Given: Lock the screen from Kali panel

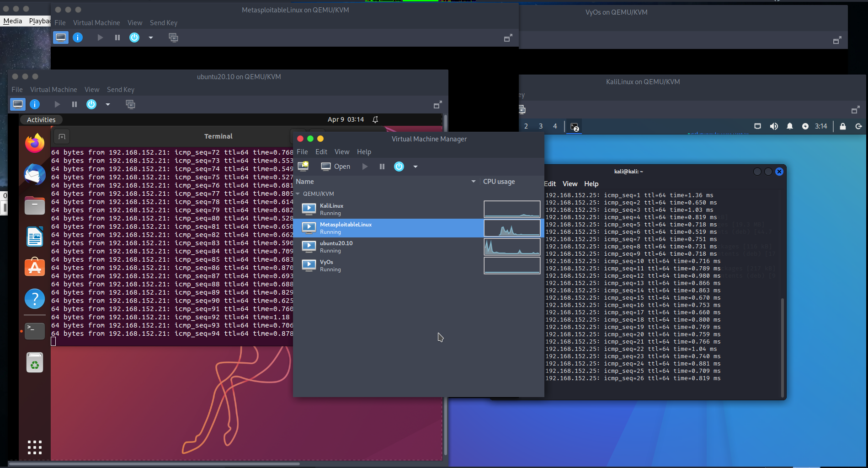Looking at the screenshot, I should (843, 126).
